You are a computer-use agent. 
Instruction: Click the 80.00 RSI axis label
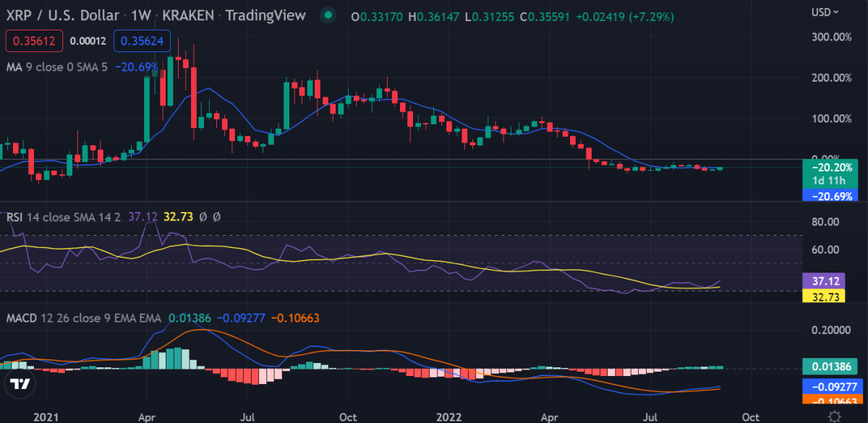[x=827, y=221]
